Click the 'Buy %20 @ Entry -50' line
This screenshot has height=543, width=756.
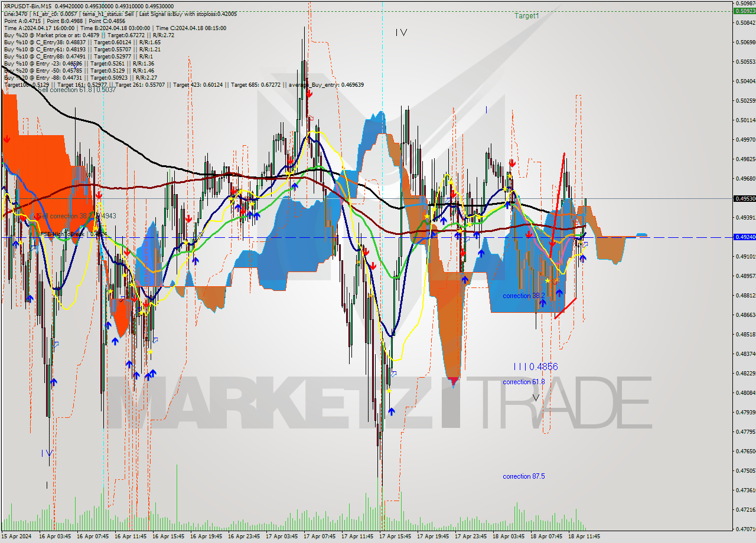tap(79, 70)
